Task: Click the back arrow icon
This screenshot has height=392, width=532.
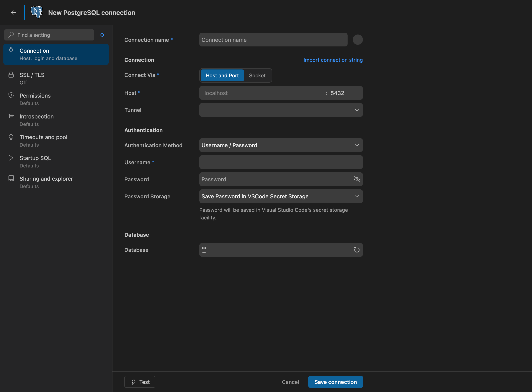Action: click(13, 13)
